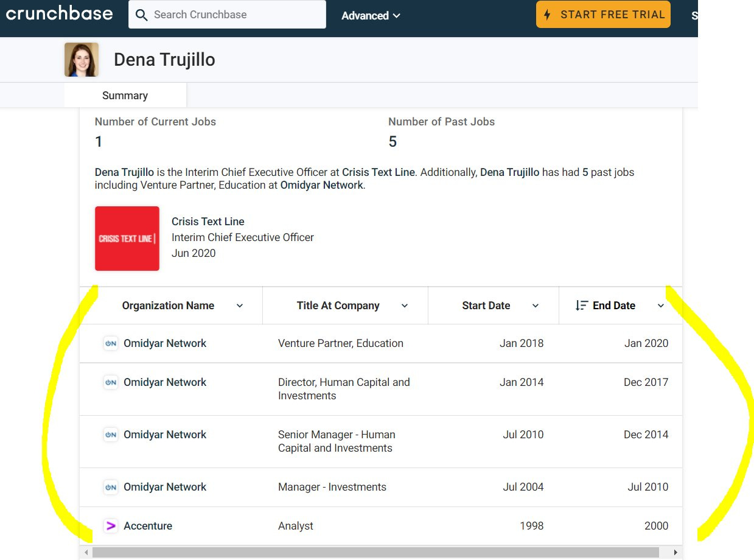Open Omidyar Network in Venture Partner row
754x560 pixels.
coord(165,343)
